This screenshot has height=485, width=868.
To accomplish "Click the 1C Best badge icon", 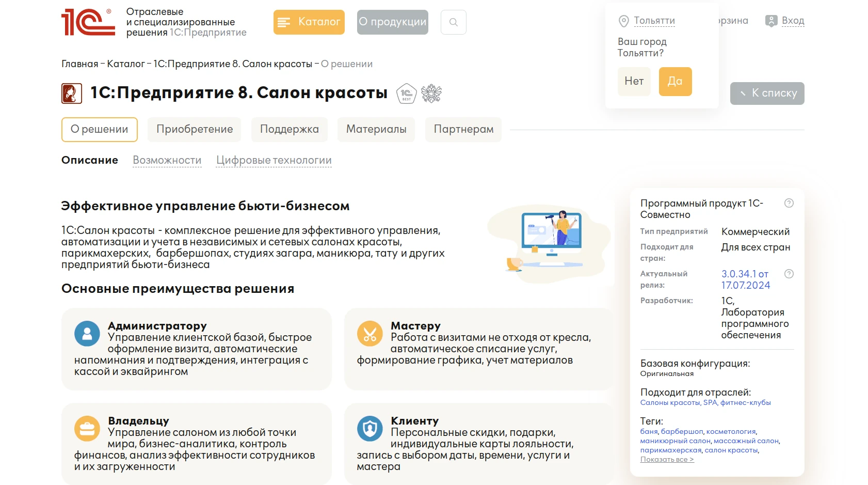I will [407, 93].
